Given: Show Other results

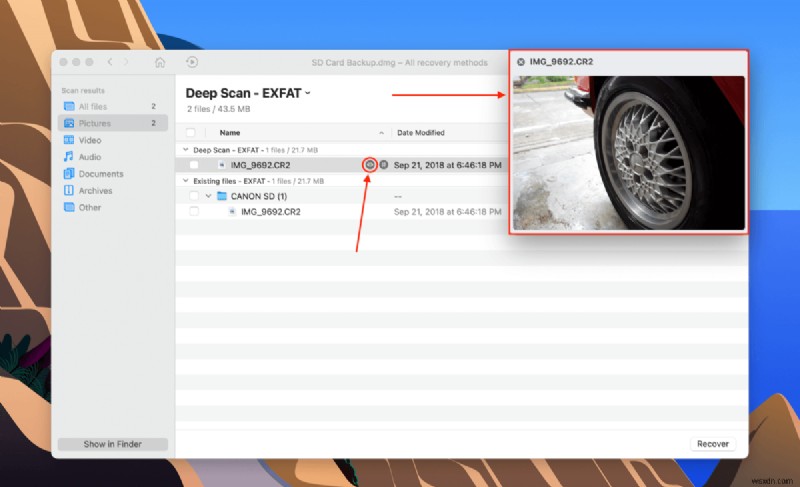Looking at the screenshot, I should point(90,207).
